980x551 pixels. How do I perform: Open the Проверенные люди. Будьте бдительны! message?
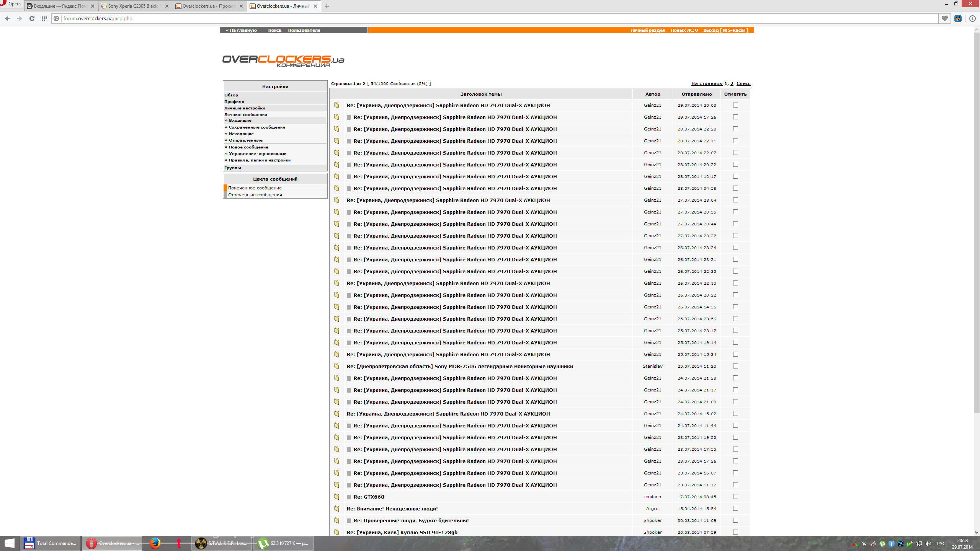(x=411, y=521)
